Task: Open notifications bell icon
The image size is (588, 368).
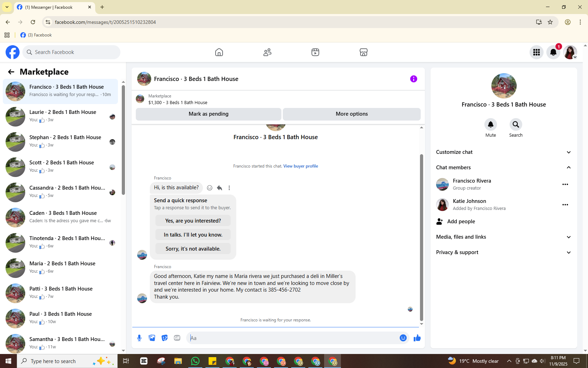Action: [x=553, y=52]
